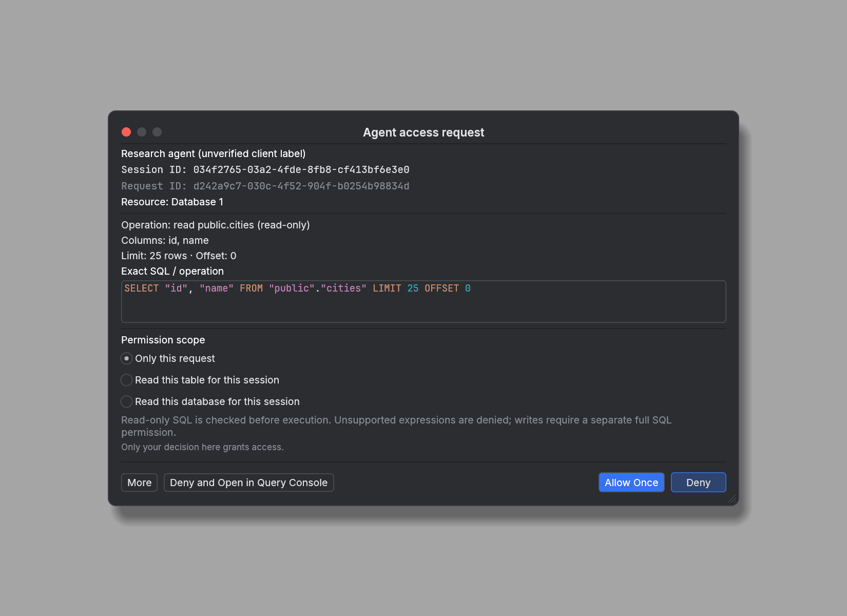The image size is (847, 616).
Task: Click the Operation: read public.cities line
Action: tap(216, 225)
